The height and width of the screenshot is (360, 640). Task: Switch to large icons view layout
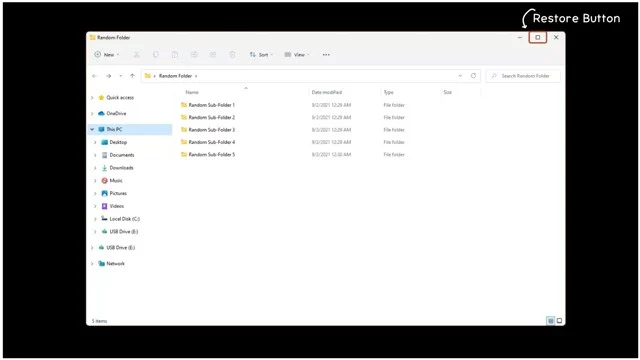tap(560, 321)
